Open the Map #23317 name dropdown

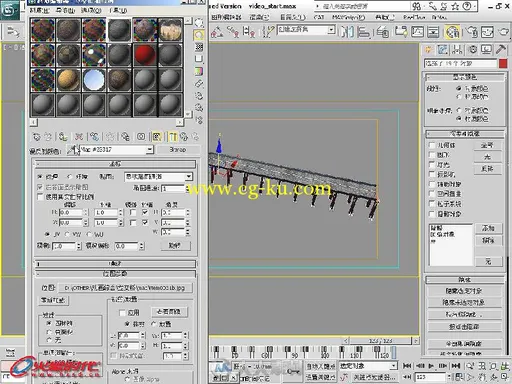tap(149, 150)
